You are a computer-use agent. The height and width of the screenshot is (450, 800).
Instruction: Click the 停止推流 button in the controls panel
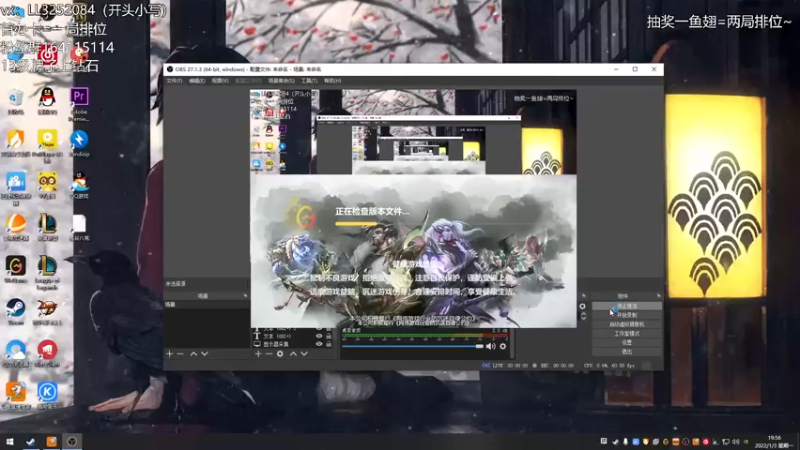627,306
